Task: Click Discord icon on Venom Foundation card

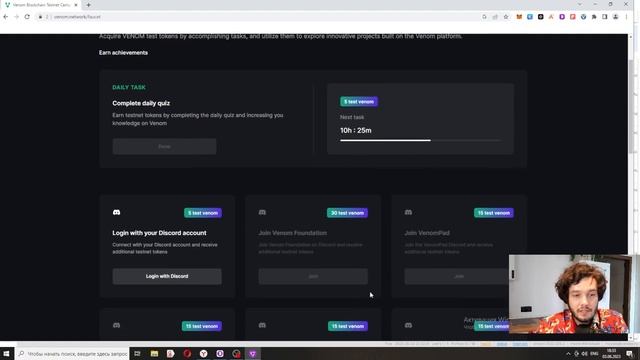Action: coord(262,212)
